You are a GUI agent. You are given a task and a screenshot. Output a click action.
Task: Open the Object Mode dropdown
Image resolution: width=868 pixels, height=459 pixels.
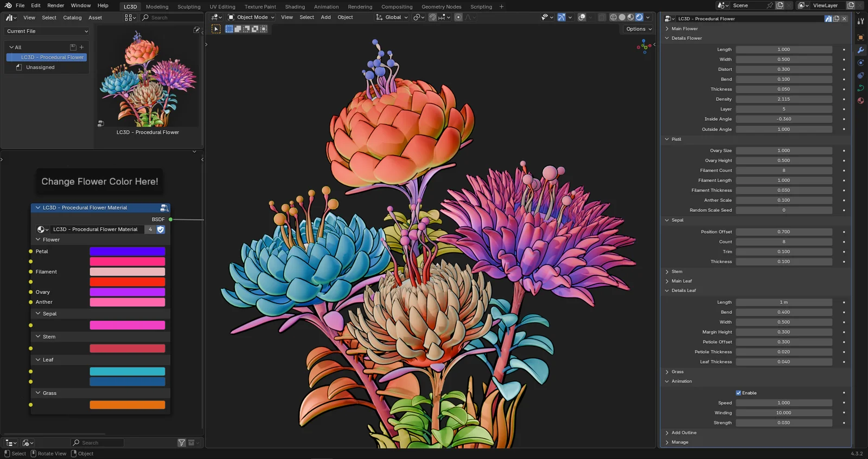point(251,17)
